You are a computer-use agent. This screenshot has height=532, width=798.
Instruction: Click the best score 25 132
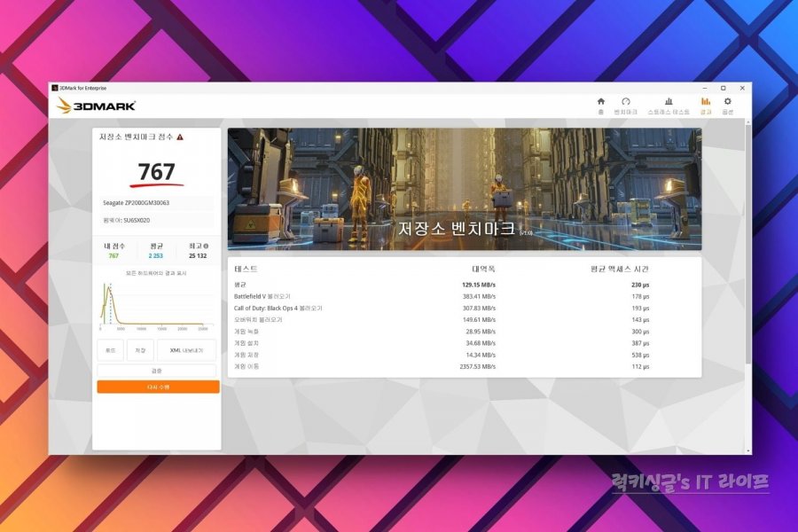click(x=198, y=255)
